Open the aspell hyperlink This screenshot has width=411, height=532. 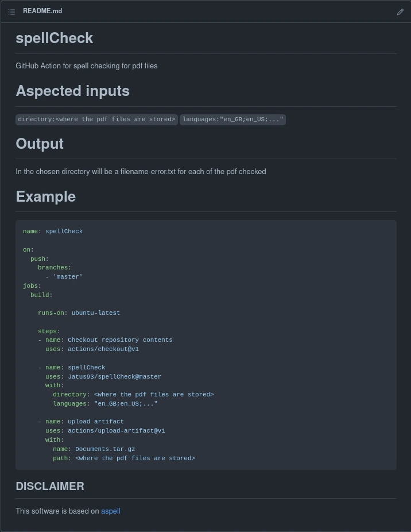(110, 511)
